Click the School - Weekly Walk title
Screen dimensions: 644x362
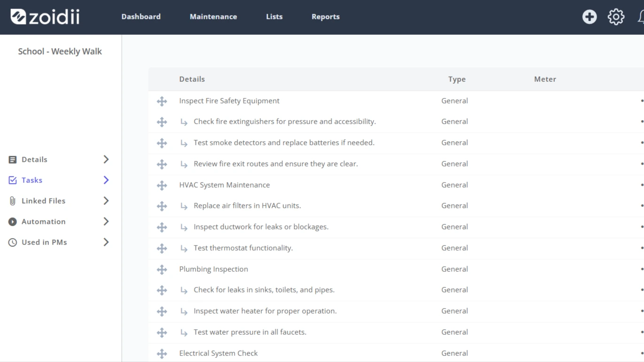60,51
